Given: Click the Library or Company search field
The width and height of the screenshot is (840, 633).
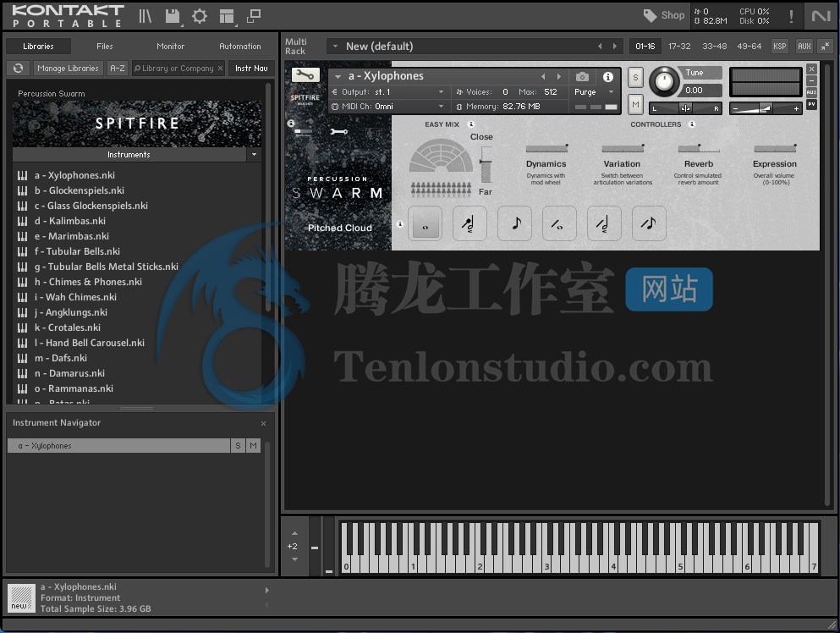Looking at the screenshot, I should point(178,68).
